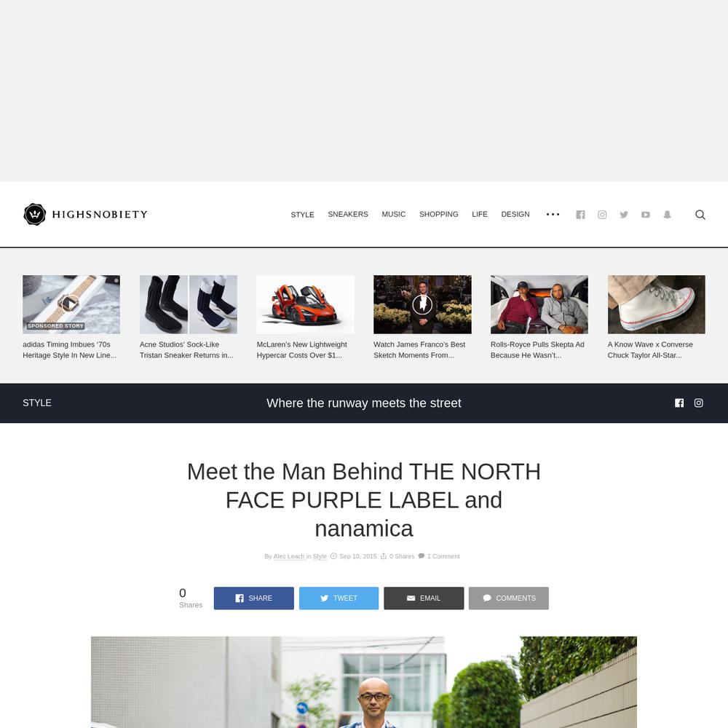
Task: Click Facebook icon in dark Style banner
Action: [x=679, y=403]
